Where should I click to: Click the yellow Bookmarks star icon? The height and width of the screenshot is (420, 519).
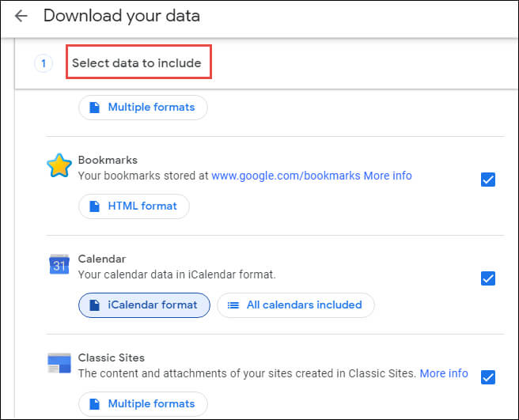59,165
